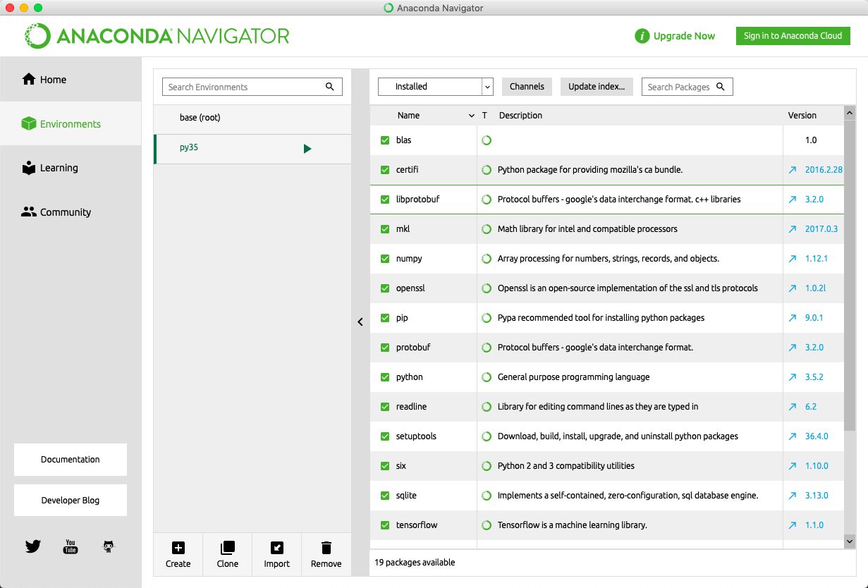Click version 36.4.0 for setuptools
The width and height of the screenshot is (868, 588).
(817, 436)
